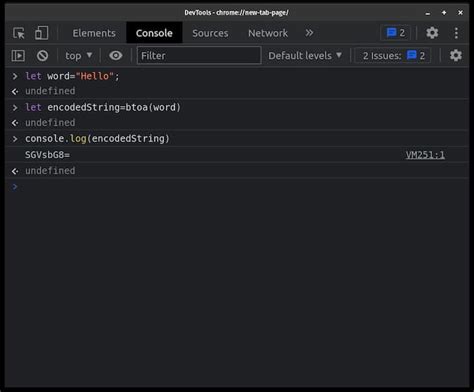Open the three-dot customize DevTools menu
The image size is (474, 392).
click(x=456, y=33)
